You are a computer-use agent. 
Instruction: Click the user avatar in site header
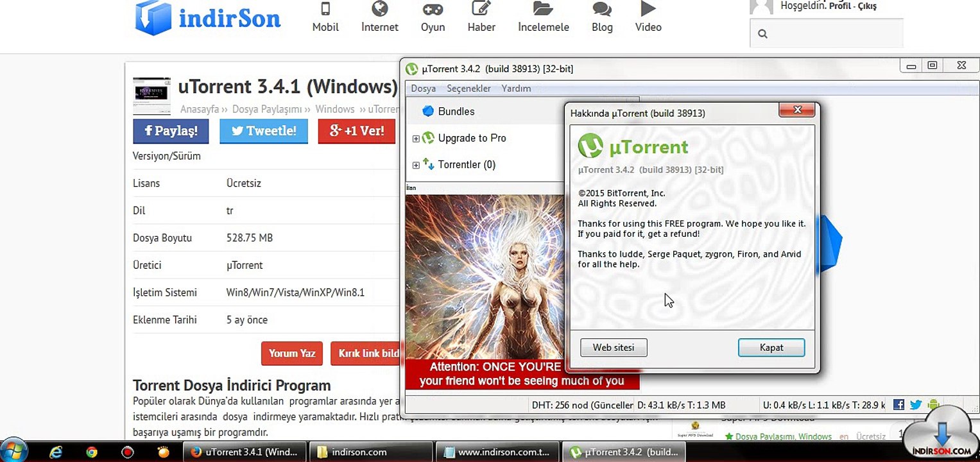[x=762, y=7]
